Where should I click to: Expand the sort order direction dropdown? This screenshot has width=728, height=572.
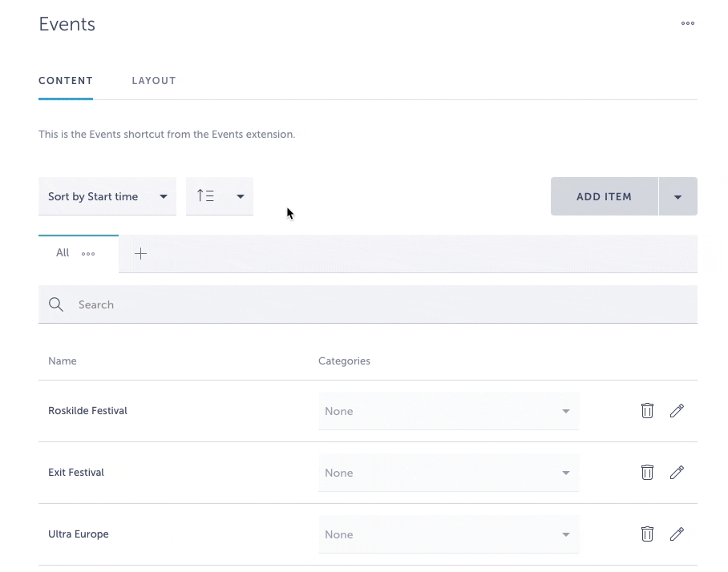220,196
